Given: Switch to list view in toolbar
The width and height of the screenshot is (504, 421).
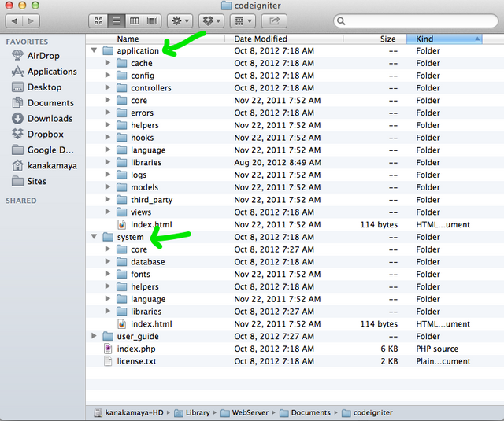Looking at the screenshot, I should (x=117, y=21).
